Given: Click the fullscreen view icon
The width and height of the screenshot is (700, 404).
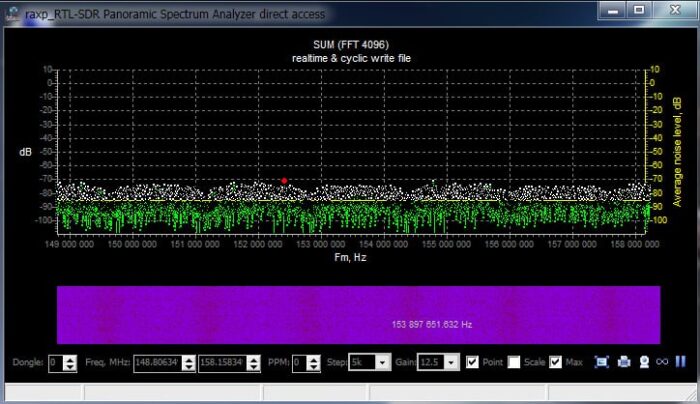Looking at the screenshot, I should click(x=602, y=362).
